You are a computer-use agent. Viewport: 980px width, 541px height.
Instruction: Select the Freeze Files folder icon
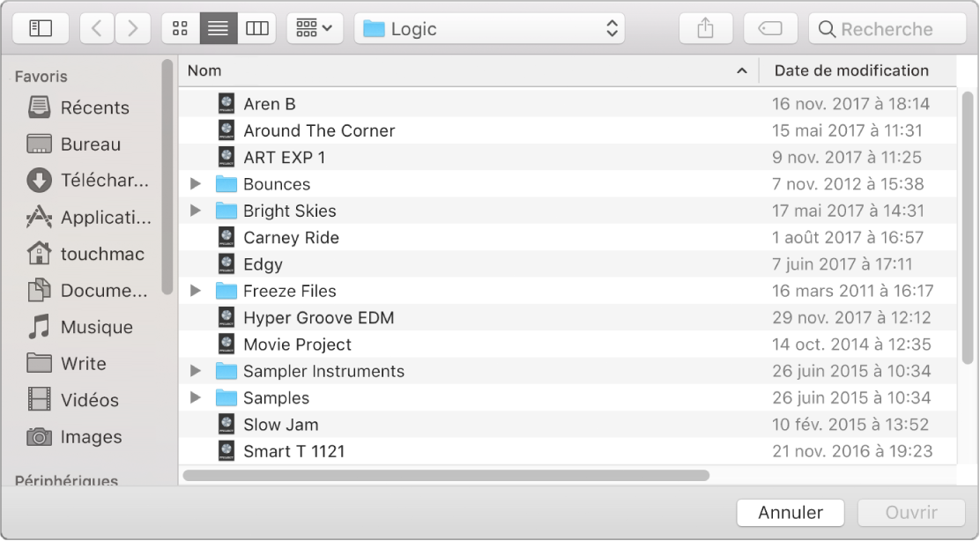point(226,291)
